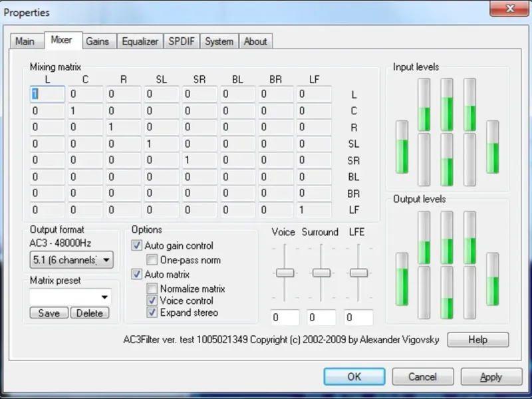The height and width of the screenshot is (399, 532).
Task: Click matrix cell row R, column R
Action: (x=124, y=127)
